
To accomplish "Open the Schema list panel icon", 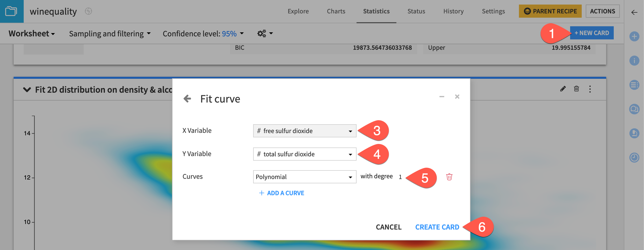I will click(x=634, y=85).
